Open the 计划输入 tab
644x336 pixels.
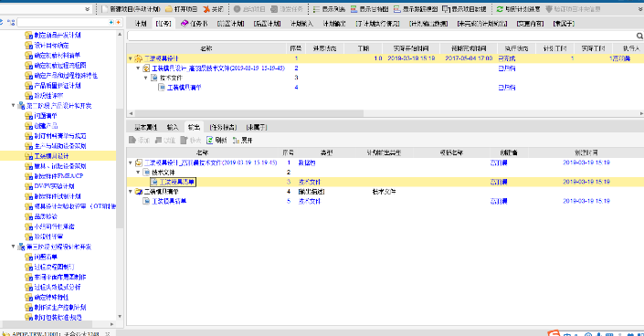[x=301, y=24]
